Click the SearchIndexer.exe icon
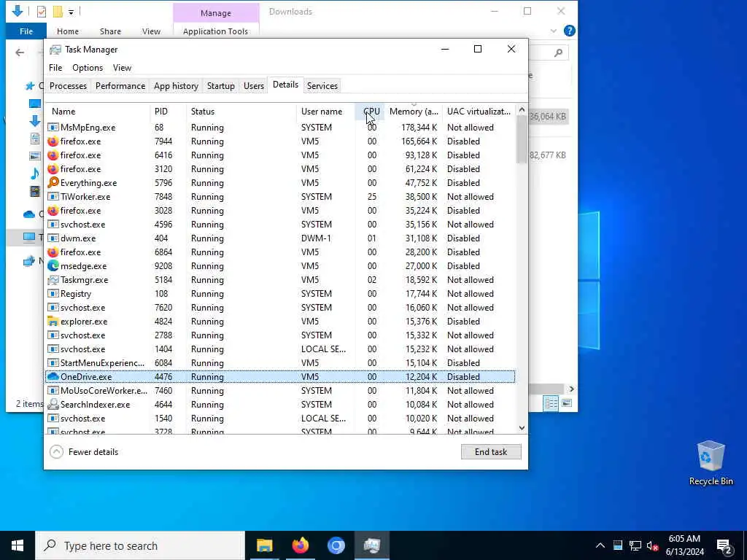 coord(53,404)
